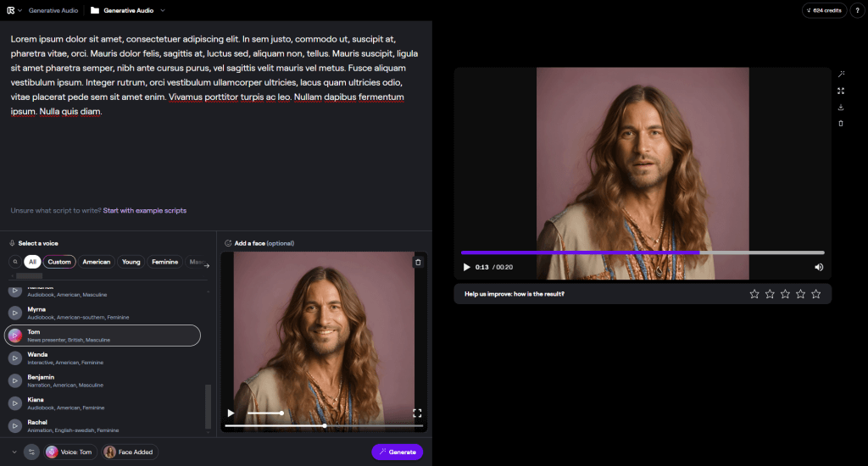Open the Runway logo menu
Viewport: 868px width, 466px height.
[14, 10]
